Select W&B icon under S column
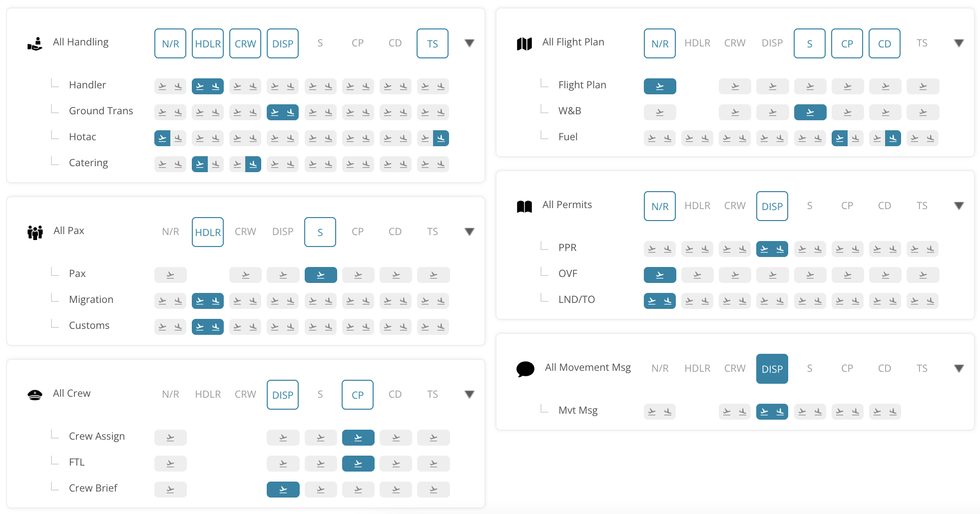 pyautogui.click(x=810, y=112)
